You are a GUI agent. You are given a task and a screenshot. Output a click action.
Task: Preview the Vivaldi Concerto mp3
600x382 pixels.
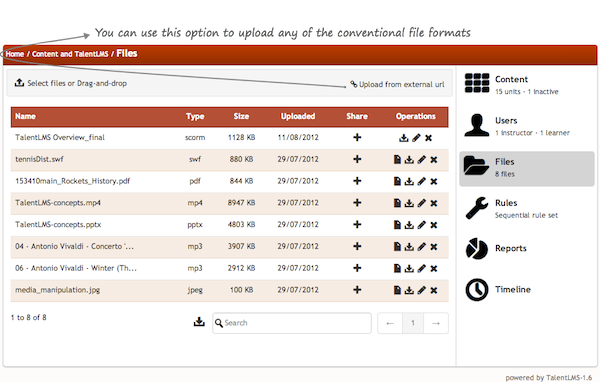click(x=397, y=247)
